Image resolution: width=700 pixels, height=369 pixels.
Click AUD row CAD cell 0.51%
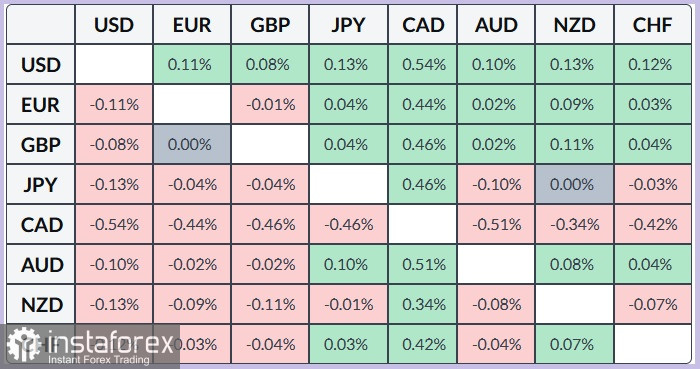pos(423,265)
